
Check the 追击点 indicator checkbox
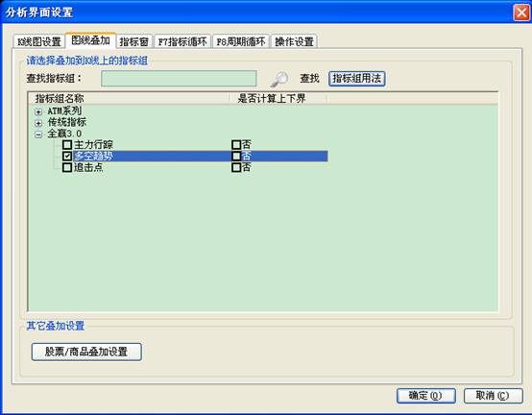tap(67, 167)
